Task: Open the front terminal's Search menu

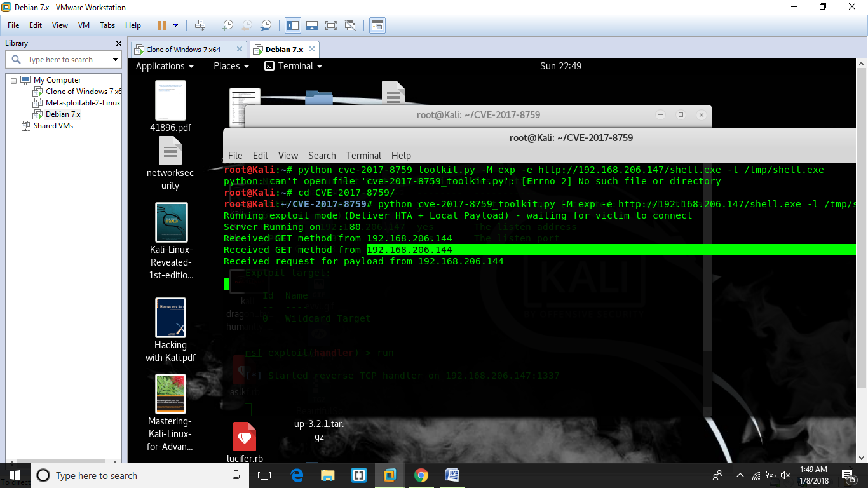Action: pos(322,156)
